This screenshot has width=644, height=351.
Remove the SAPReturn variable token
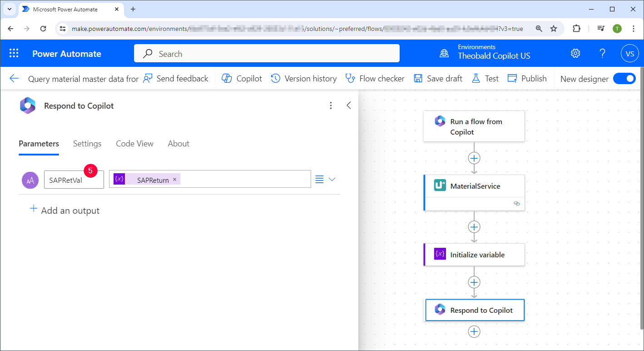tap(175, 180)
